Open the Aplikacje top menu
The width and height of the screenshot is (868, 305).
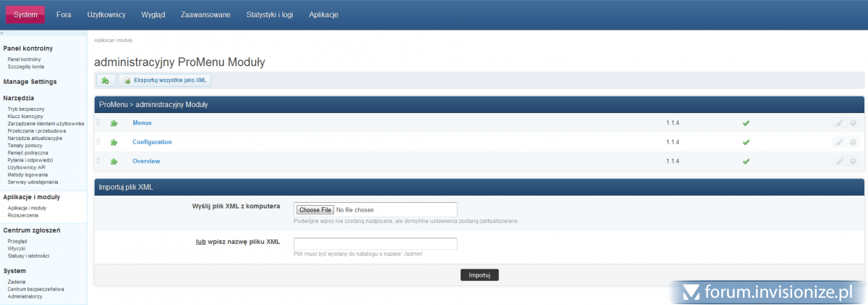(x=323, y=14)
